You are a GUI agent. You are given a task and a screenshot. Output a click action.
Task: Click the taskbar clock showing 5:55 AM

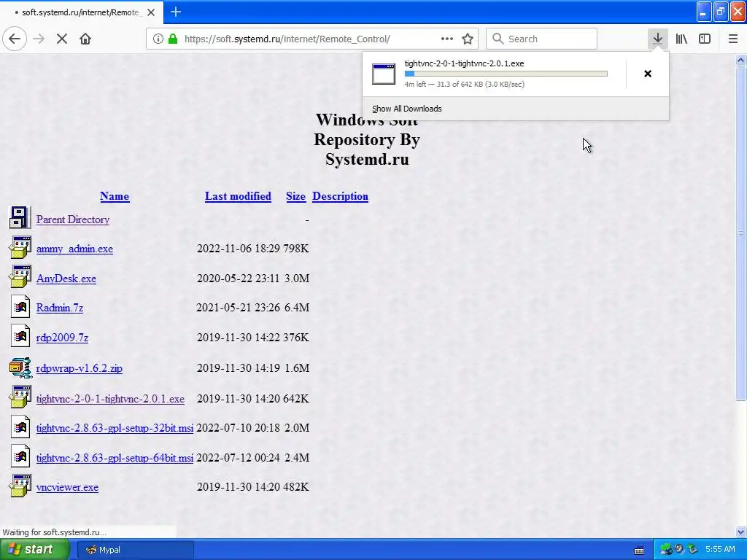720,549
